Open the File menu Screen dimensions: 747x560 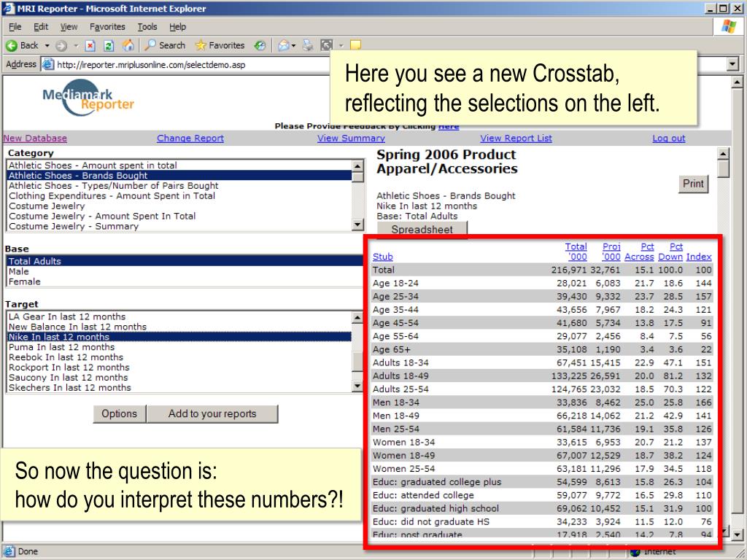point(15,27)
